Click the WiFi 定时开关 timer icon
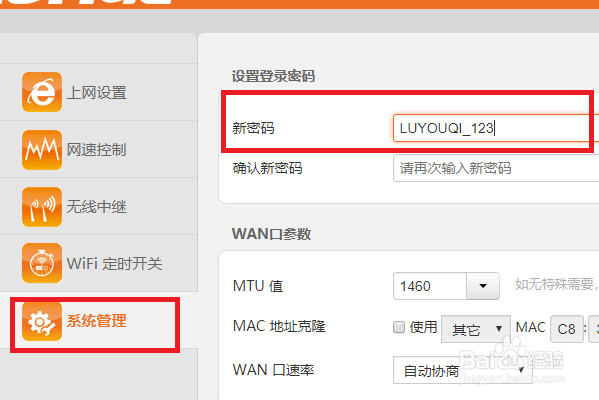The image size is (599, 400). (x=42, y=263)
